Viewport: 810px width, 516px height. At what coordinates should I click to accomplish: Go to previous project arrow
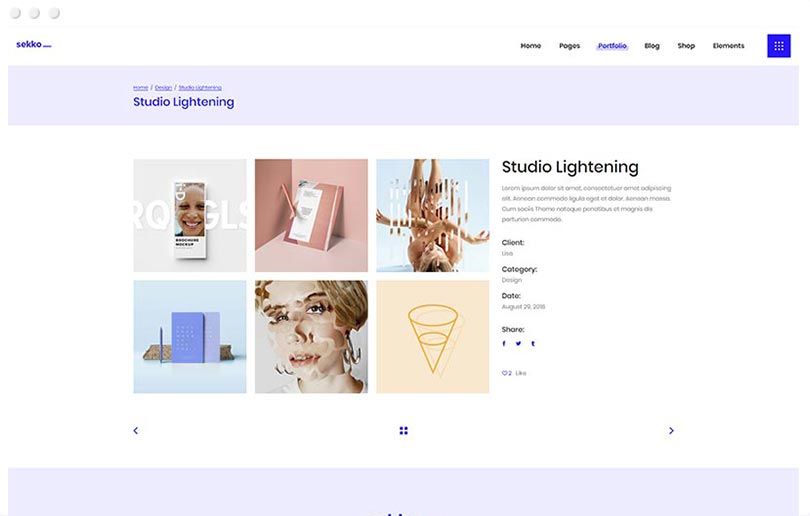click(x=136, y=431)
